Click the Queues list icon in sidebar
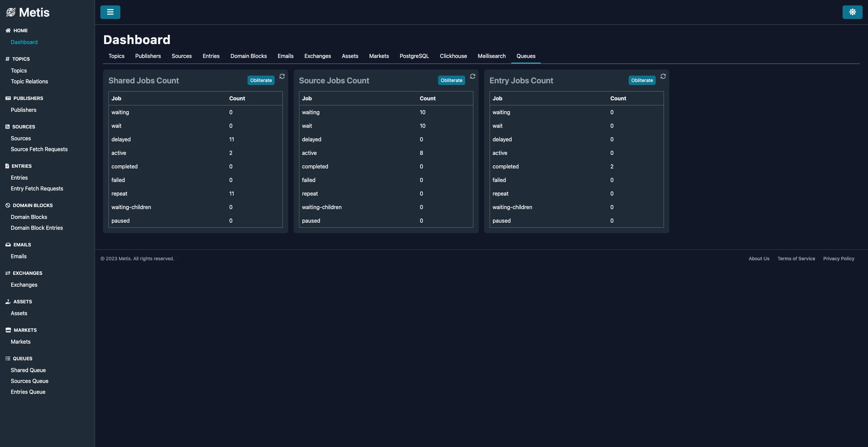Viewport: 868px width, 447px height. point(7,358)
